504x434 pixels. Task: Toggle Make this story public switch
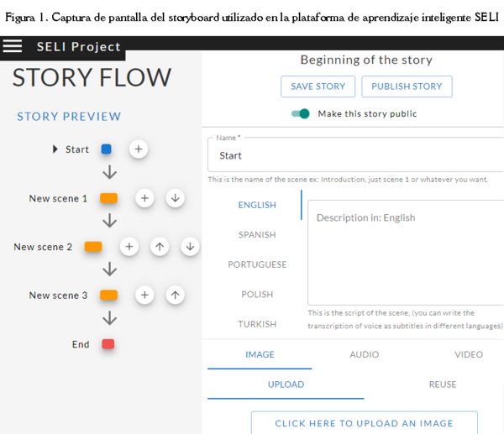tap(301, 114)
